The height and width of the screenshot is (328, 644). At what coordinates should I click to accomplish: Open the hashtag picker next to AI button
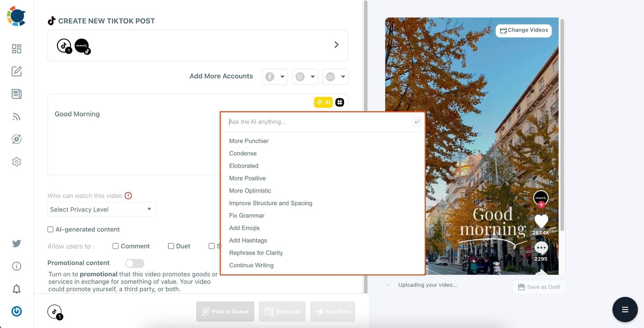tap(339, 102)
